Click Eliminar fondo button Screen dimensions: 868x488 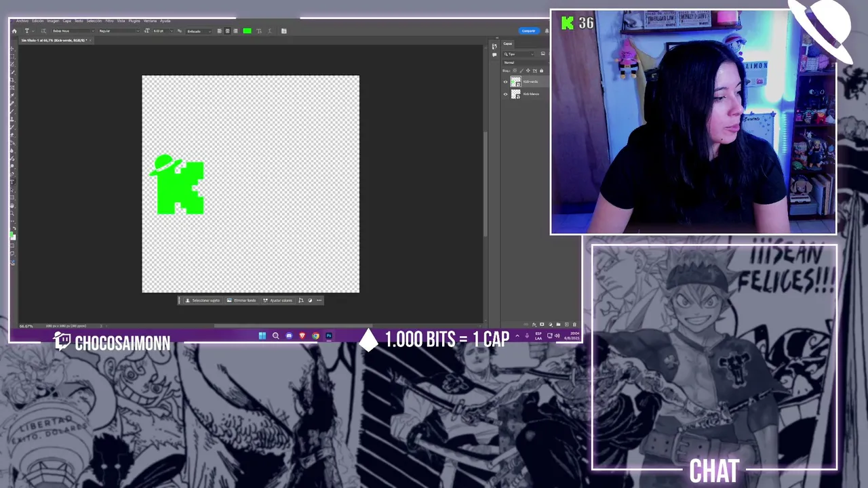pos(241,300)
